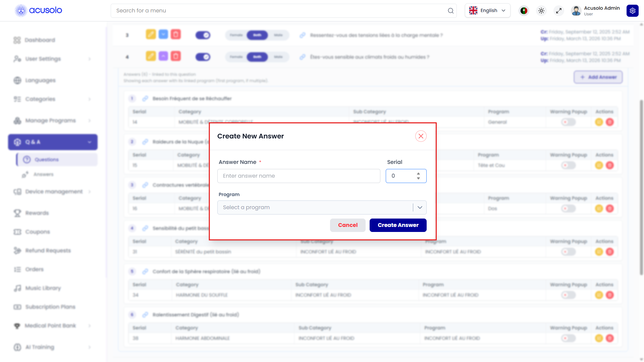Click the Cancel button
The image size is (644, 362).
347,225
